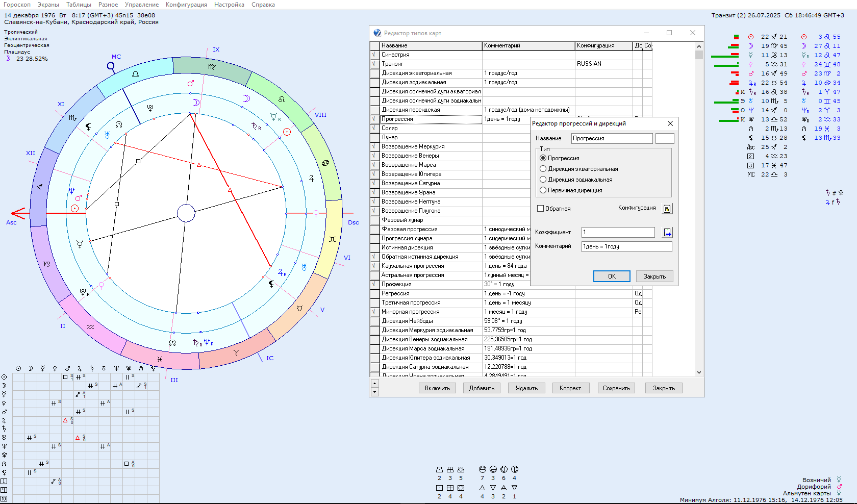
Task: Click into the Коэффициент input field
Action: pos(618,233)
